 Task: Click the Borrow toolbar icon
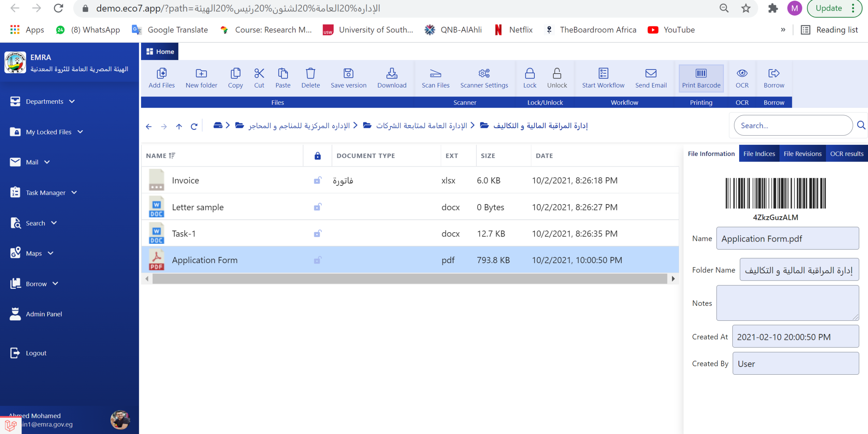click(x=774, y=73)
